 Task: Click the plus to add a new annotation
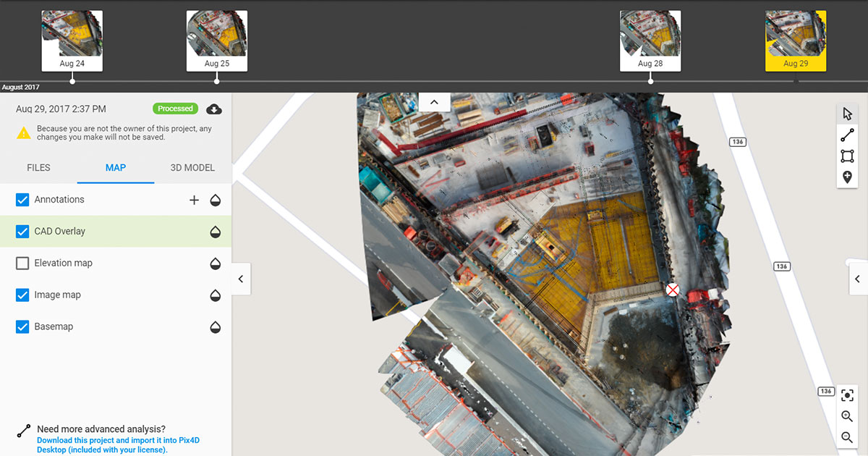194,199
